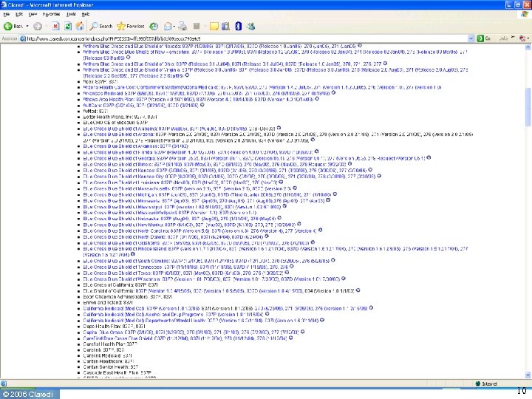Open the Favorites menu
Screen dimensions: 532x399
(51, 14)
